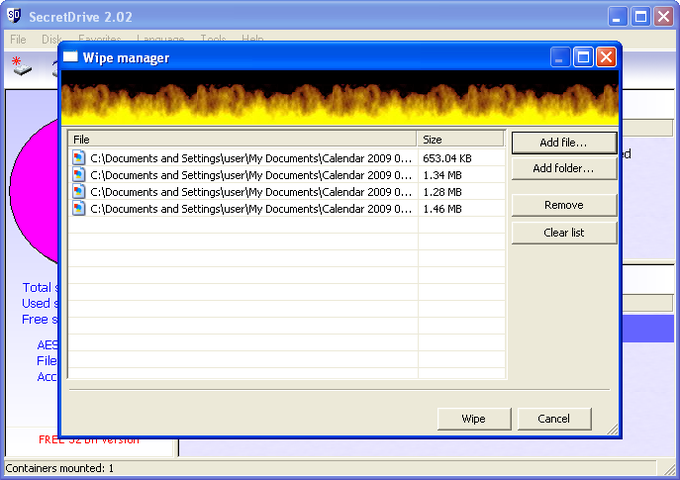Click the 1.46 MB size value
This screenshot has width=680, height=480.
click(442, 209)
